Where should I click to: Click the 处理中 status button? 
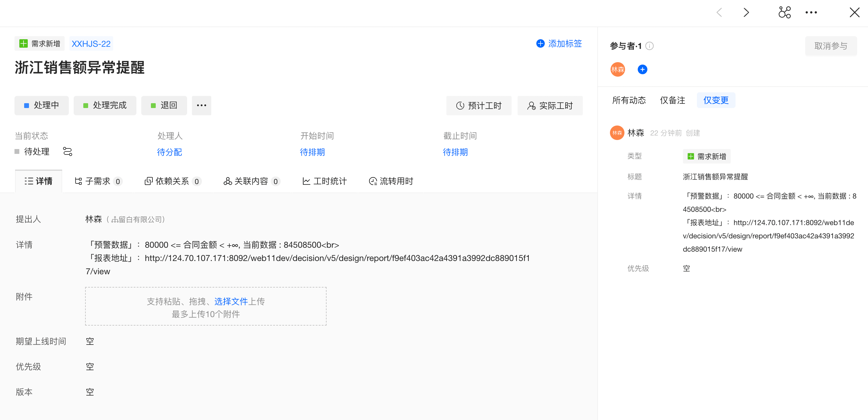[x=41, y=105]
